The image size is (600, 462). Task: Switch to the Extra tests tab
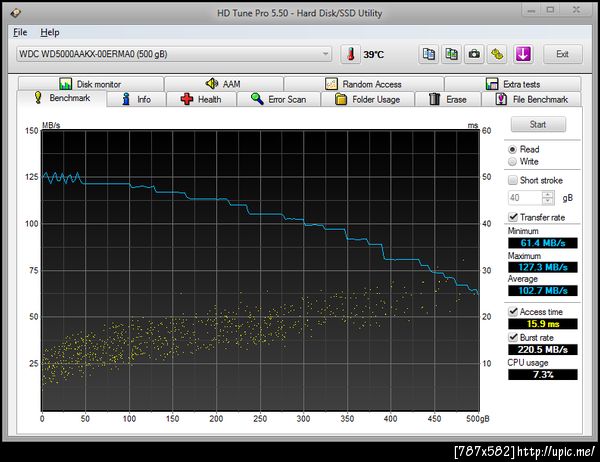pyautogui.click(x=513, y=84)
